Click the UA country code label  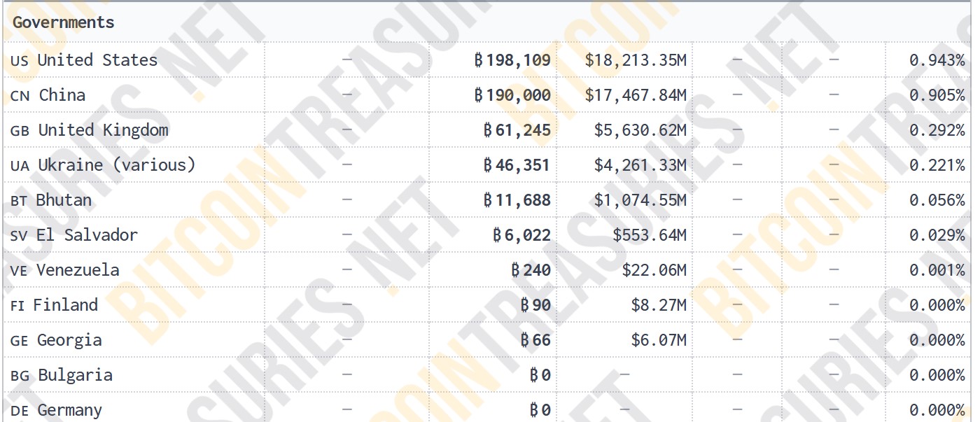20,167
